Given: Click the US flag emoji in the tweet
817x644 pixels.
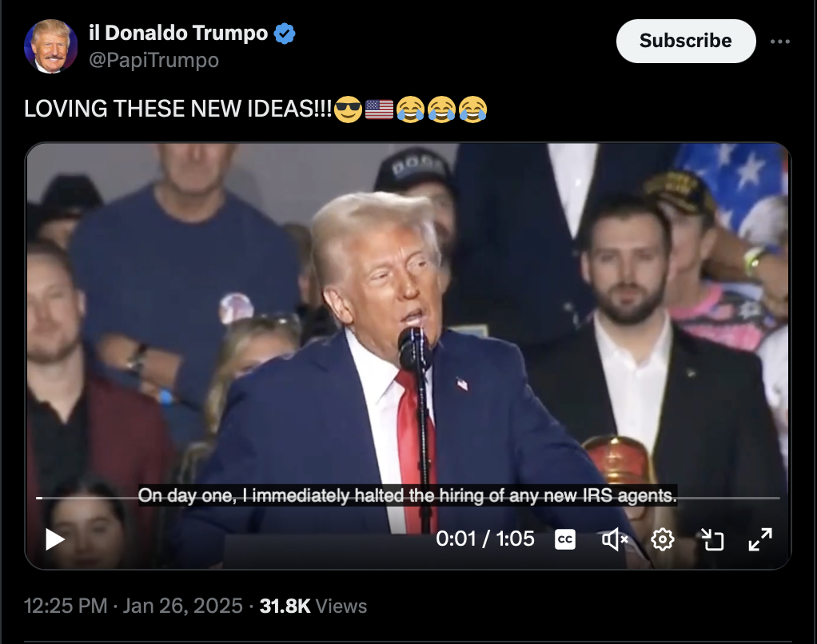Looking at the screenshot, I should [x=379, y=109].
